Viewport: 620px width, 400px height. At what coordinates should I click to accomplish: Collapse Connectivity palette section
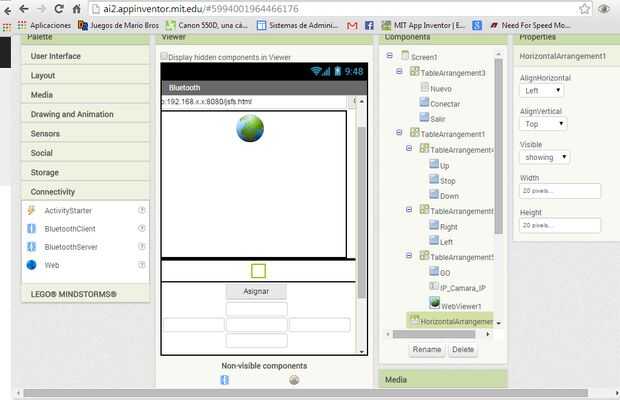pos(86,192)
